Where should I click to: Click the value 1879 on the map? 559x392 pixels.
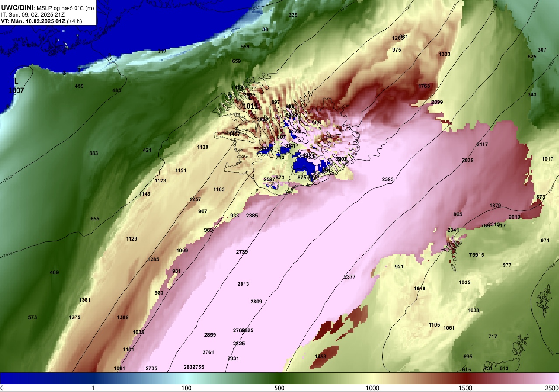click(495, 206)
